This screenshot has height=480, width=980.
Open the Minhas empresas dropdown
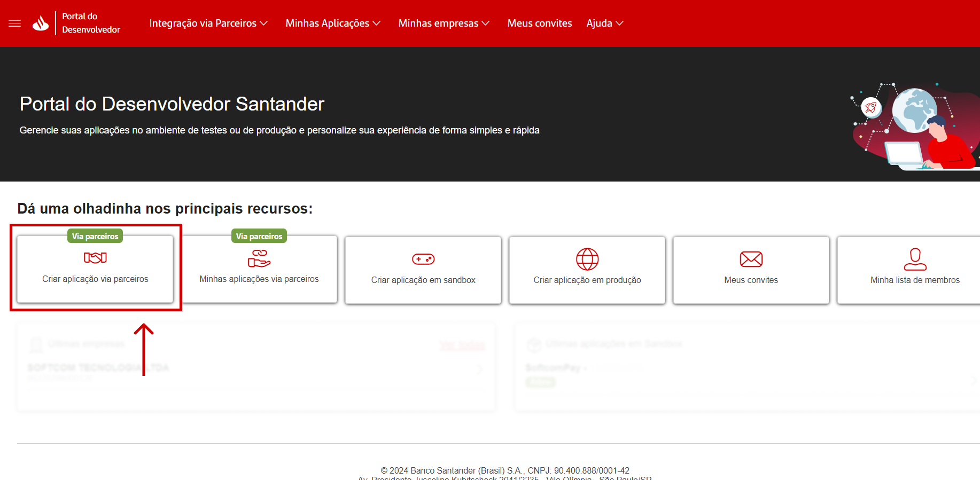pyautogui.click(x=444, y=23)
